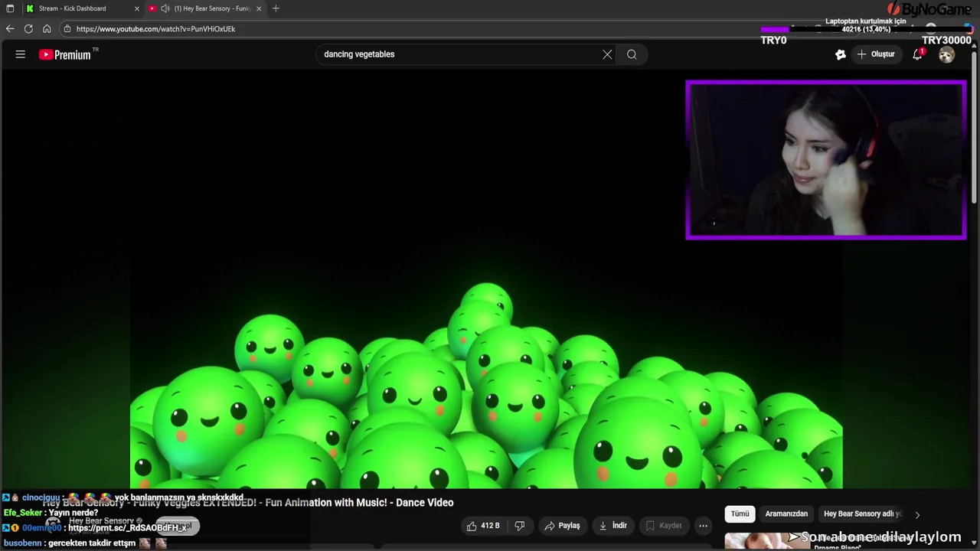The height and width of the screenshot is (551, 980).
Task: Mute tab via speaker icon
Action: tap(165, 8)
